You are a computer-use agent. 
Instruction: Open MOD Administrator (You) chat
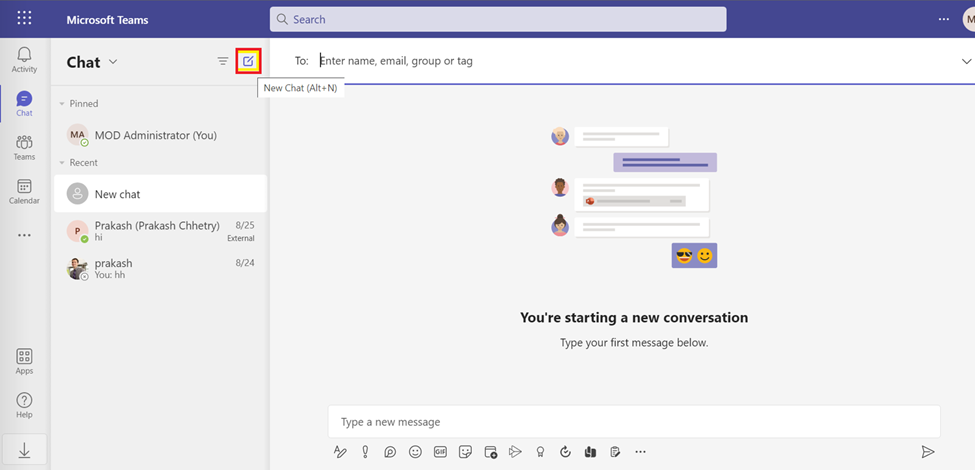[x=160, y=135]
